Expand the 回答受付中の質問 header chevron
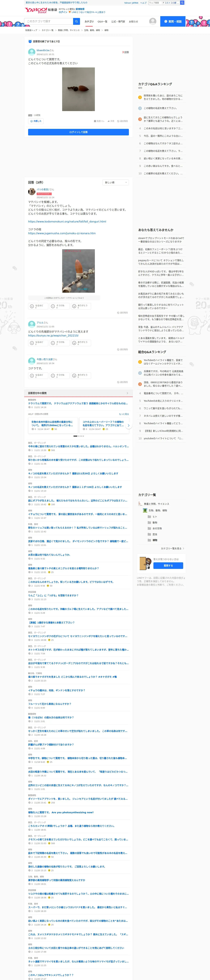This screenshot has width=210, height=980. [x=127, y=393]
